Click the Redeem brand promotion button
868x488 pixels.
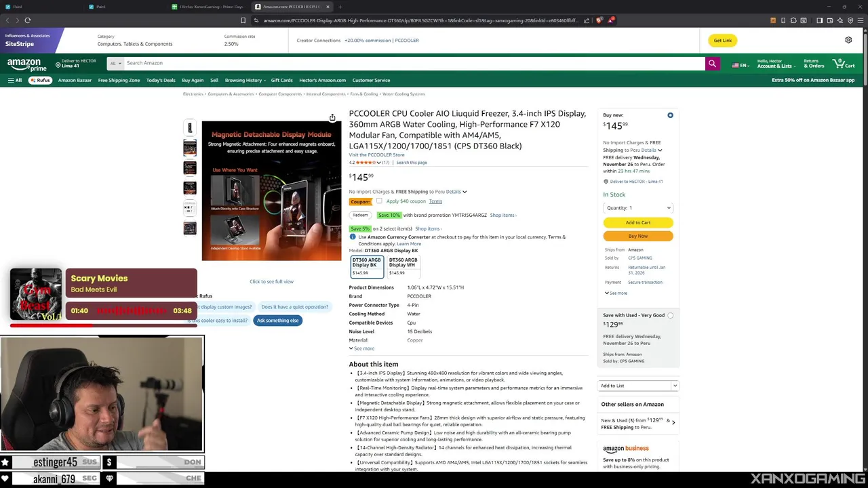pos(360,215)
